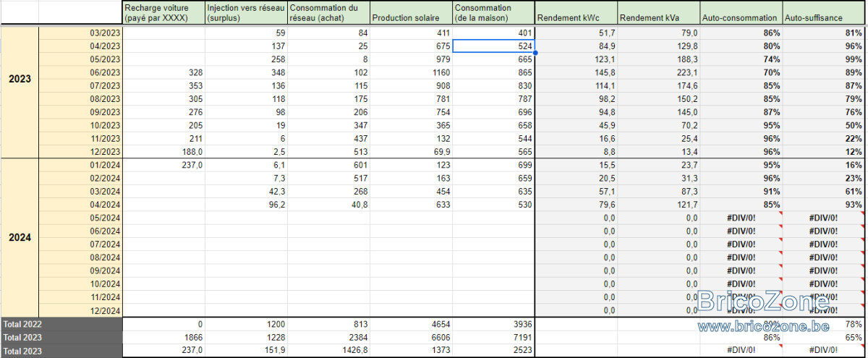Image resolution: width=868 pixels, height=358 pixels.
Task: Select total production value 6606
Action: (x=411, y=337)
